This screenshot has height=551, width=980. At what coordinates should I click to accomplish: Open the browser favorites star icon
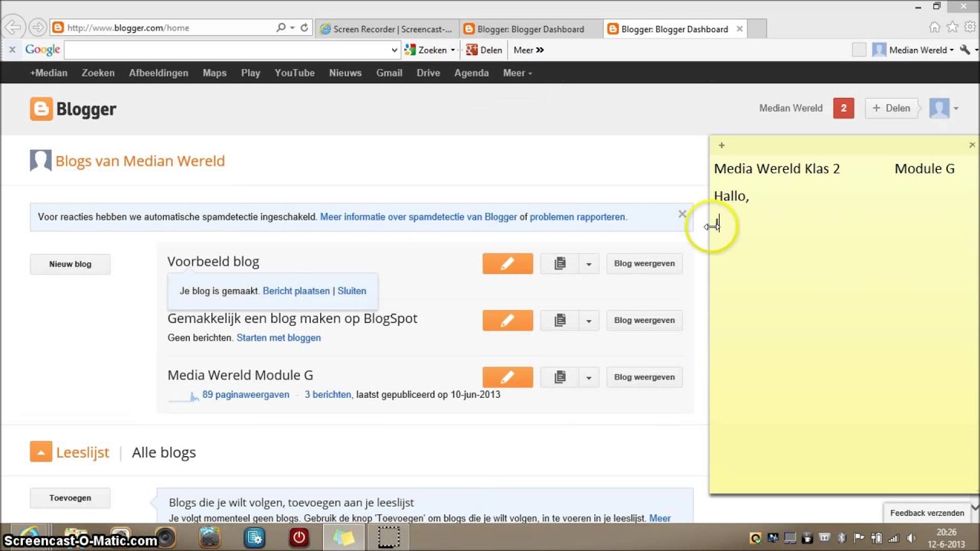[x=952, y=28]
